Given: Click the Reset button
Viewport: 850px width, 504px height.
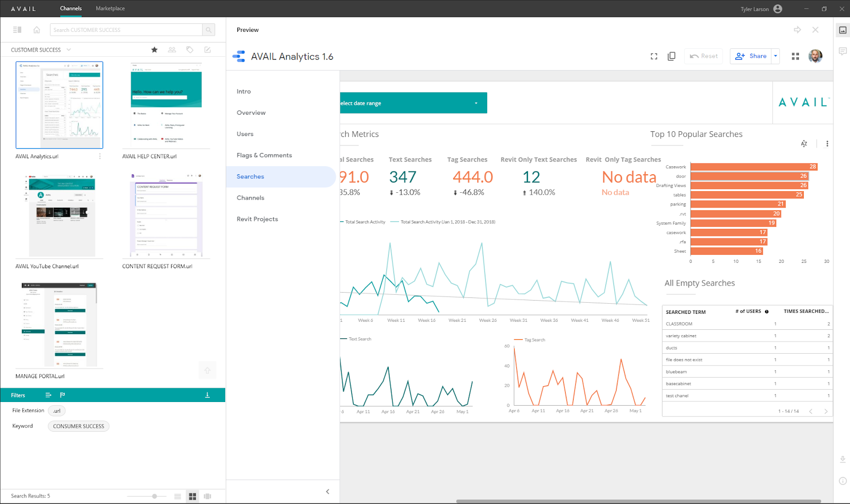Looking at the screenshot, I should [x=704, y=56].
